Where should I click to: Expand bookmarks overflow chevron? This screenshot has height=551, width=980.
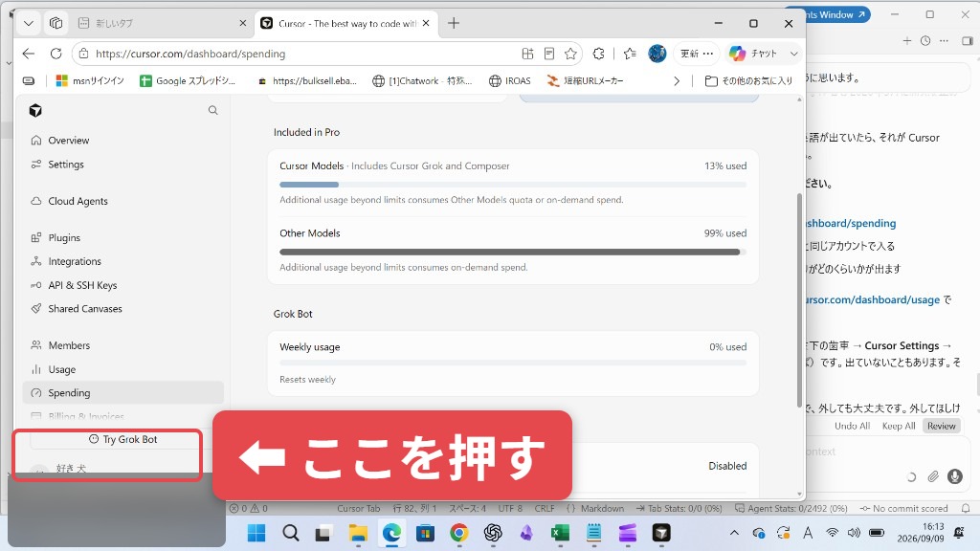[x=677, y=80]
